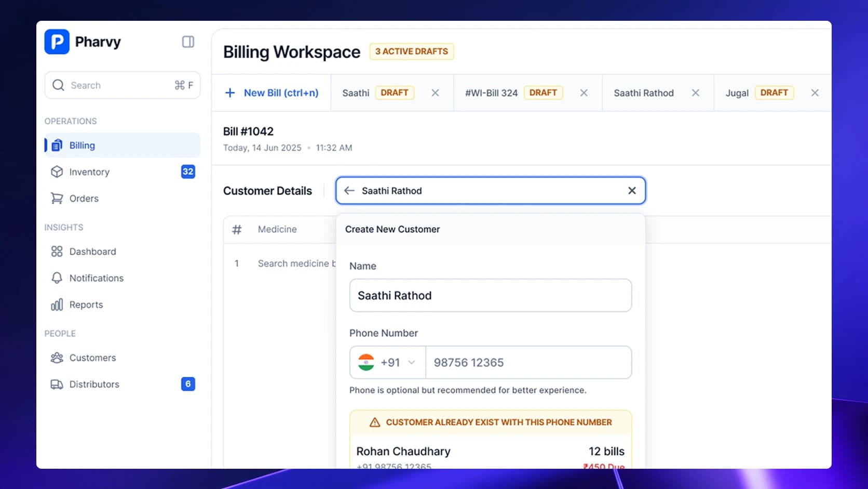Viewport: 868px width, 489px height.
Task: Click the Orders cart icon
Action: point(57,199)
